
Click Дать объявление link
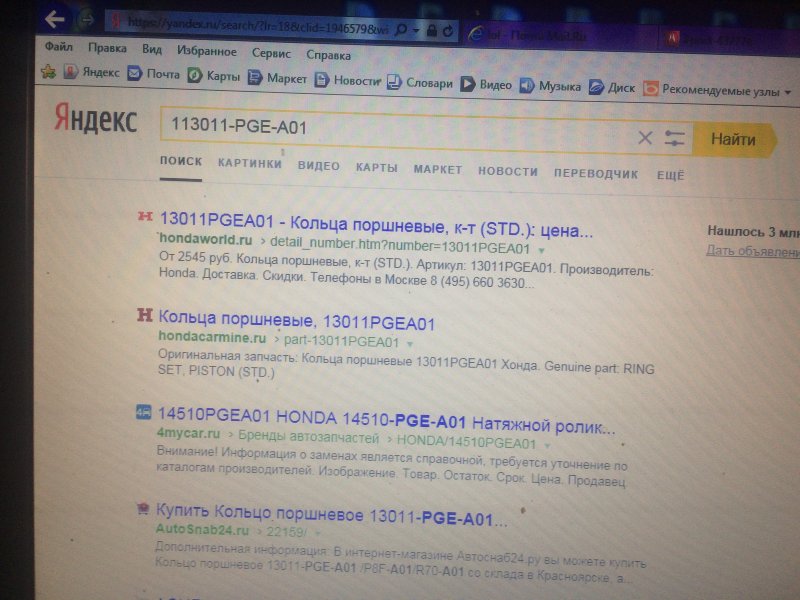pyautogui.click(x=753, y=251)
